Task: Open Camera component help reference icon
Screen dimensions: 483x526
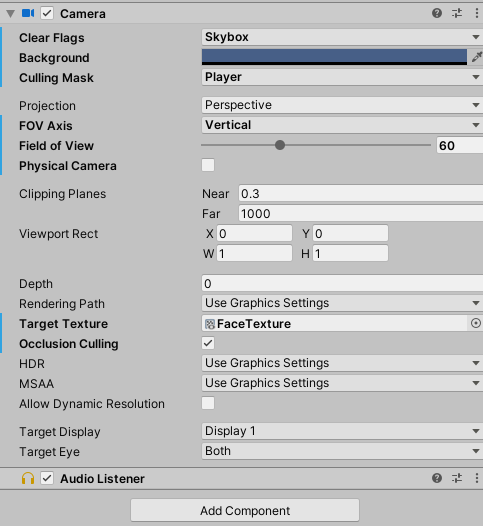Action: [x=437, y=13]
